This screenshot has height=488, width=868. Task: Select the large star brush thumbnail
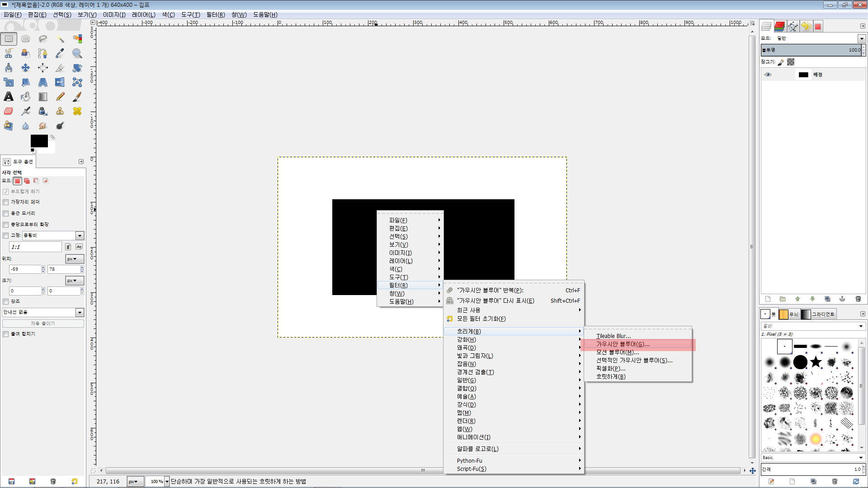816,362
